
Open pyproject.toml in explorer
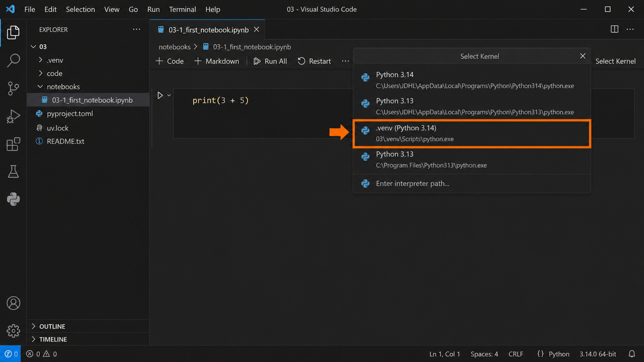pyautogui.click(x=70, y=114)
